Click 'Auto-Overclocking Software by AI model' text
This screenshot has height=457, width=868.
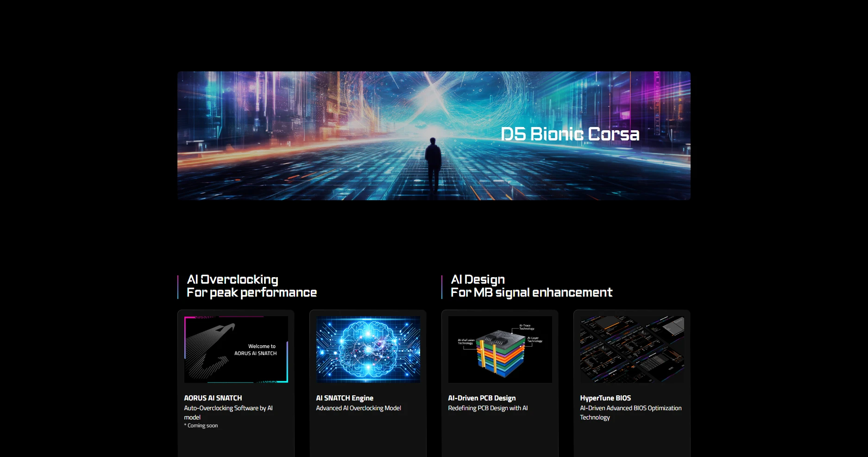[228, 413]
